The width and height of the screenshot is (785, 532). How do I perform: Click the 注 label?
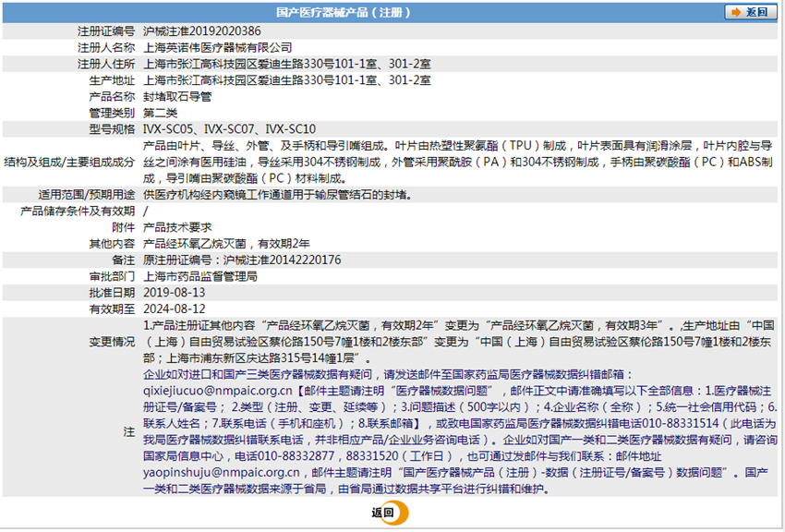(129, 432)
